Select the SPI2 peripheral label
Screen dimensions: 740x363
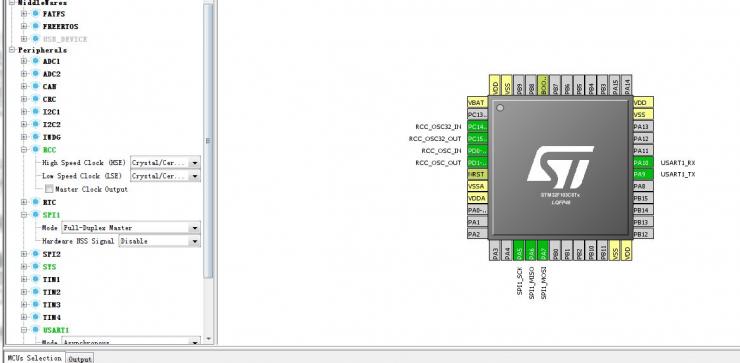(x=51, y=254)
